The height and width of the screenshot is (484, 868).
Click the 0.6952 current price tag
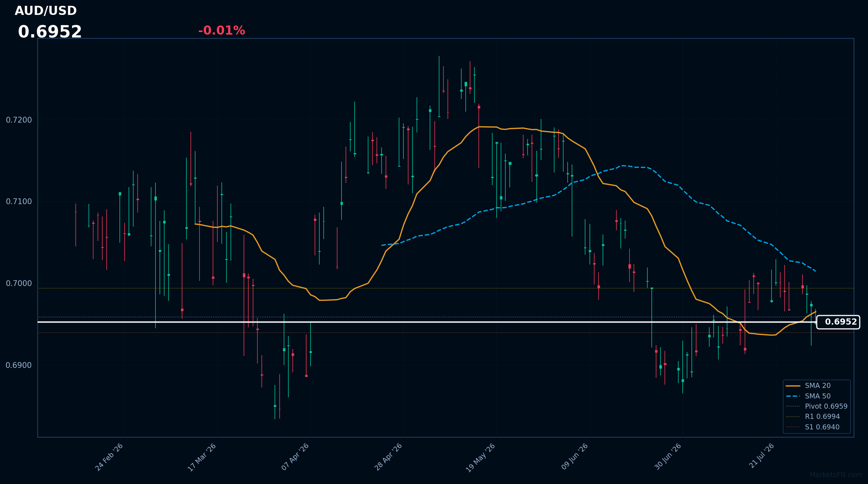[838, 322]
